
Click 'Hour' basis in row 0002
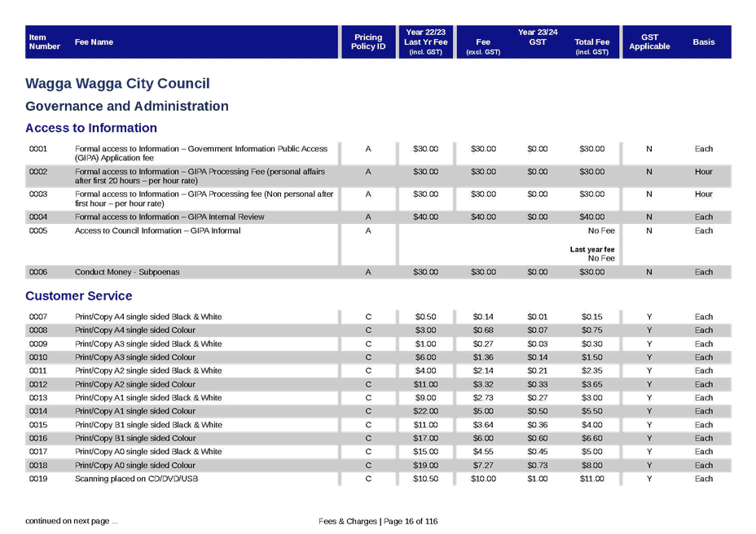click(x=703, y=172)
